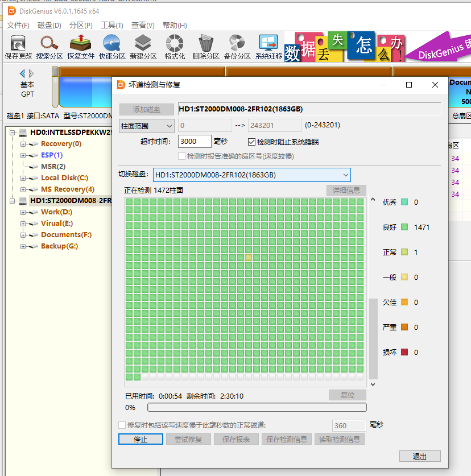Click the 严重 dark orange legend swatch
The height and width of the screenshot is (476, 471).
(404, 327)
